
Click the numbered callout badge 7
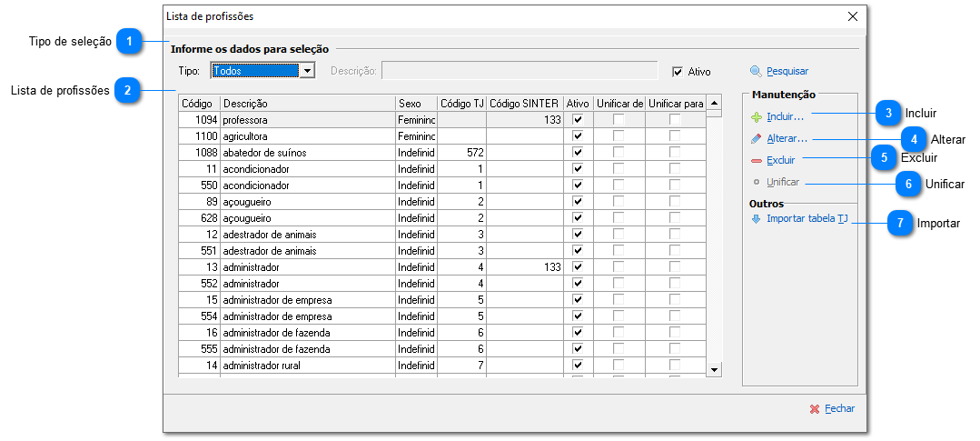(x=899, y=223)
